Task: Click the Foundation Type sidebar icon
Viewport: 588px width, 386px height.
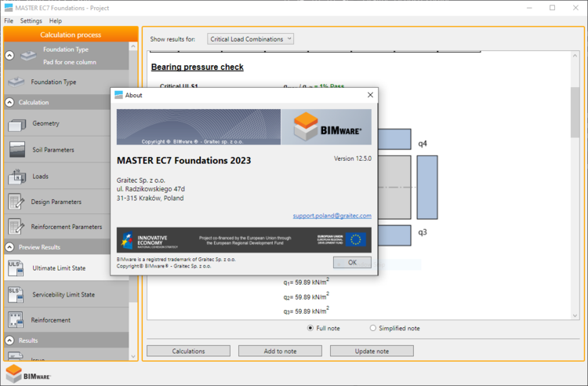Action: point(16,82)
